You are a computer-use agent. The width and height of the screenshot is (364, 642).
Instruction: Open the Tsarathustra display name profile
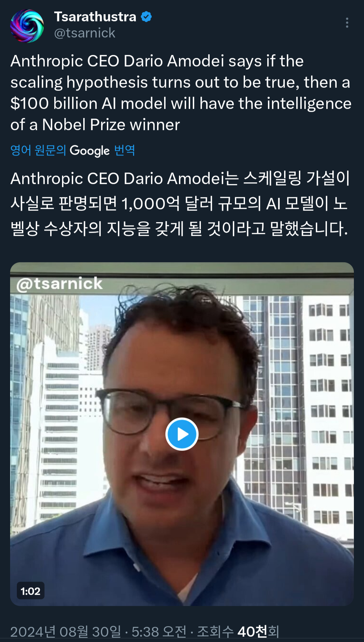tap(95, 17)
